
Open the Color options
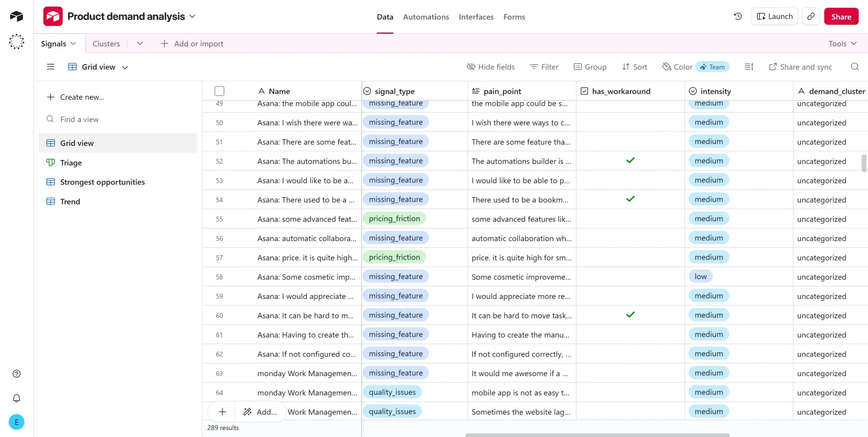coord(677,67)
